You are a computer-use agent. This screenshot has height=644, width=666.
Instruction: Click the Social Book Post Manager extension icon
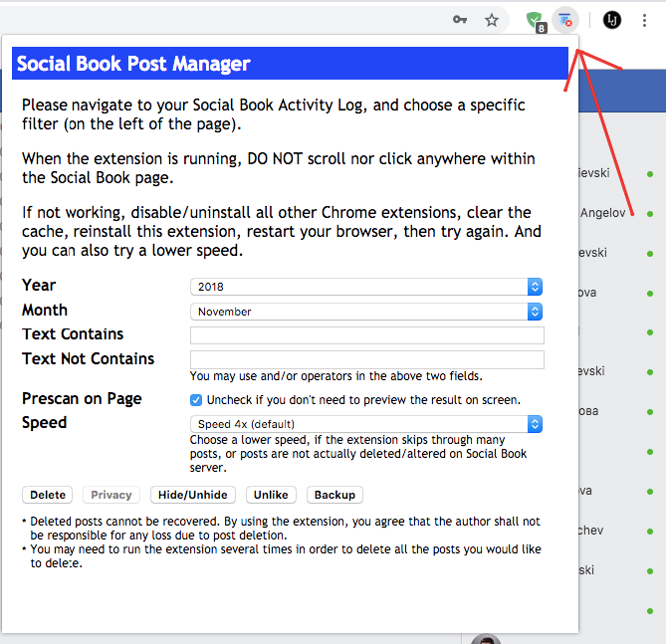click(x=564, y=20)
